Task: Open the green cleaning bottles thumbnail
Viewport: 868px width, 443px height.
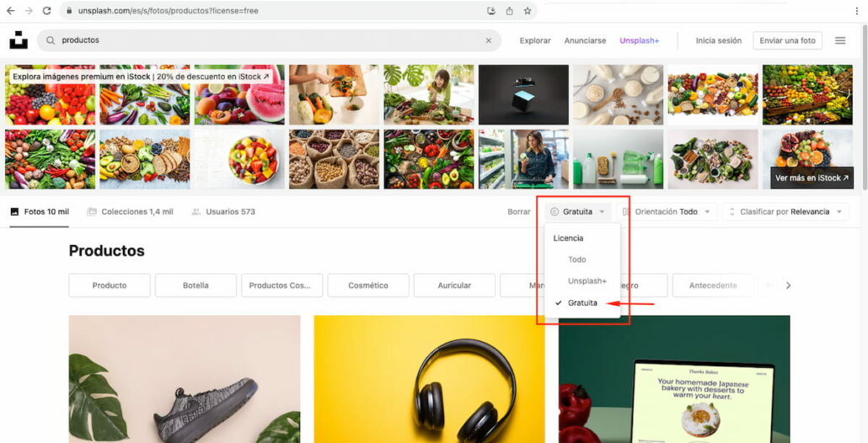Action: pyautogui.click(x=619, y=159)
